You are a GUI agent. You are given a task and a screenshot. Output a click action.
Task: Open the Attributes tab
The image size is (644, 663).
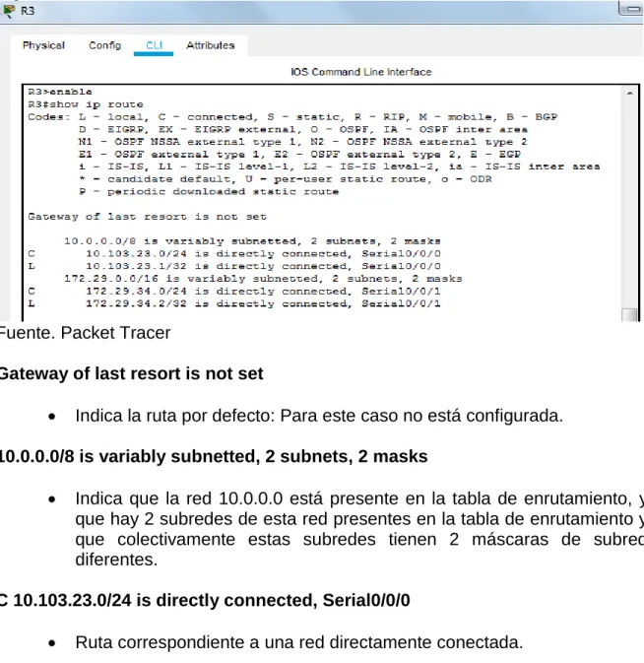(211, 45)
